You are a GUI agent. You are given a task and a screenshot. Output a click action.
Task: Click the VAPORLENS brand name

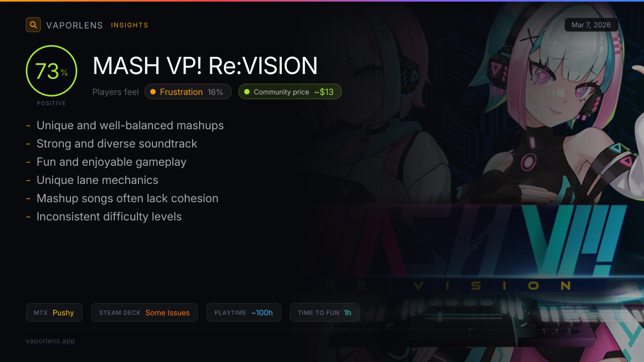click(75, 25)
